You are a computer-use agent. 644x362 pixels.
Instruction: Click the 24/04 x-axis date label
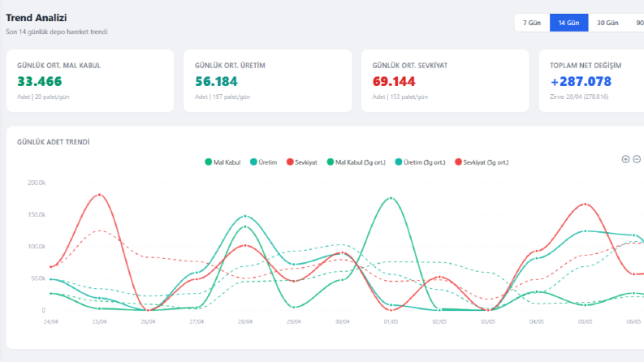[51, 321]
